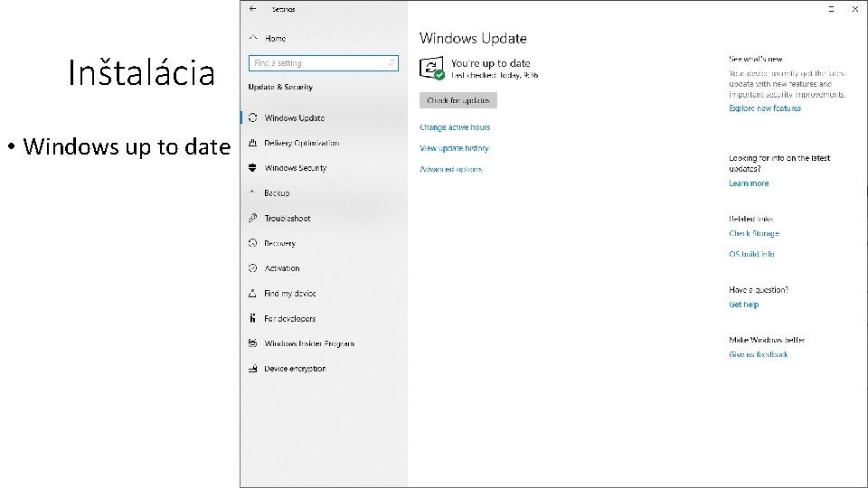This screenshot has height=488, width=868.
Task: Click Explore new features link
Action: [x=765, y=108]
